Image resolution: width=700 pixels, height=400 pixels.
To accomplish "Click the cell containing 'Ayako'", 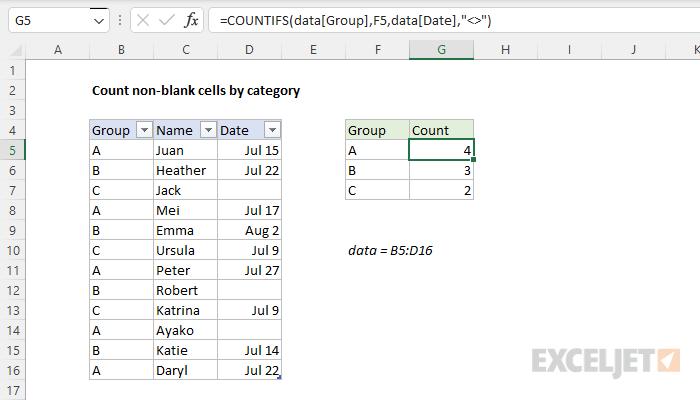I will [x=186, y=330].
